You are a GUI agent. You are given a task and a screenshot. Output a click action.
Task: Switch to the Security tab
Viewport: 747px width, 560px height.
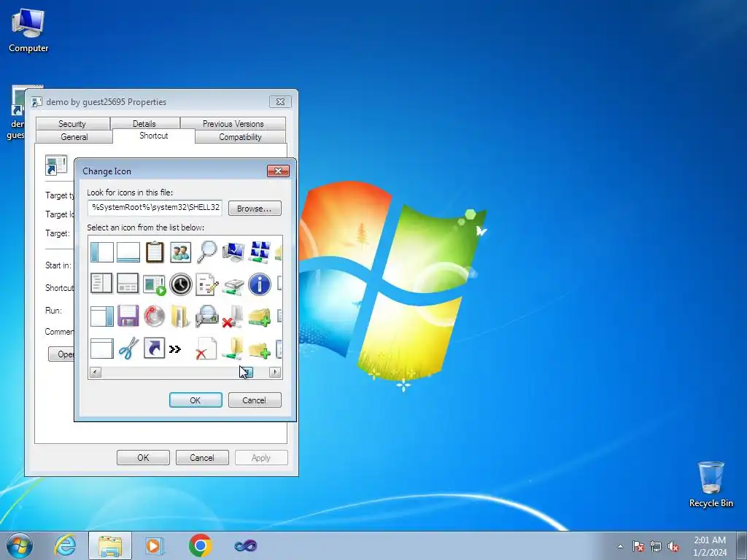[x=72, y=124]
